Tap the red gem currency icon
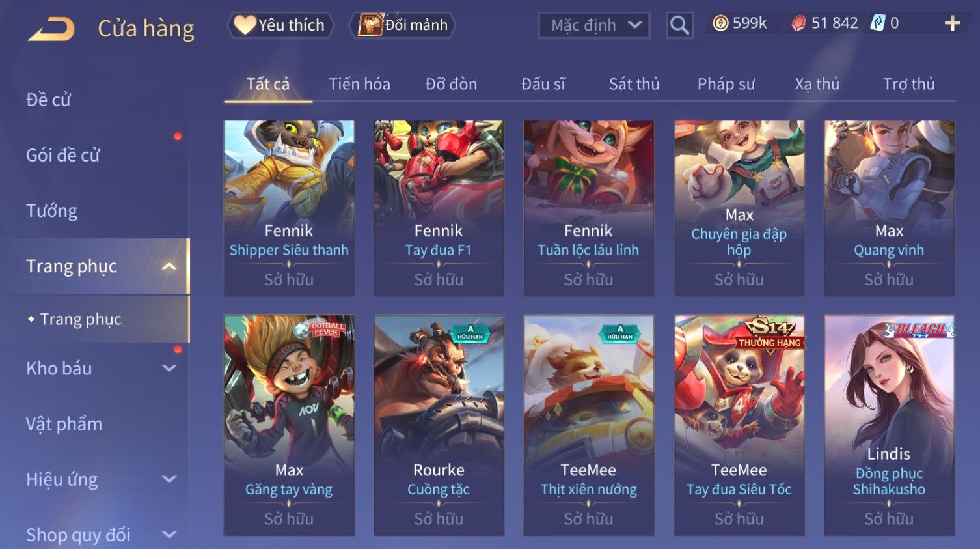Screen dimensions: 980x549 pos(798,23)
